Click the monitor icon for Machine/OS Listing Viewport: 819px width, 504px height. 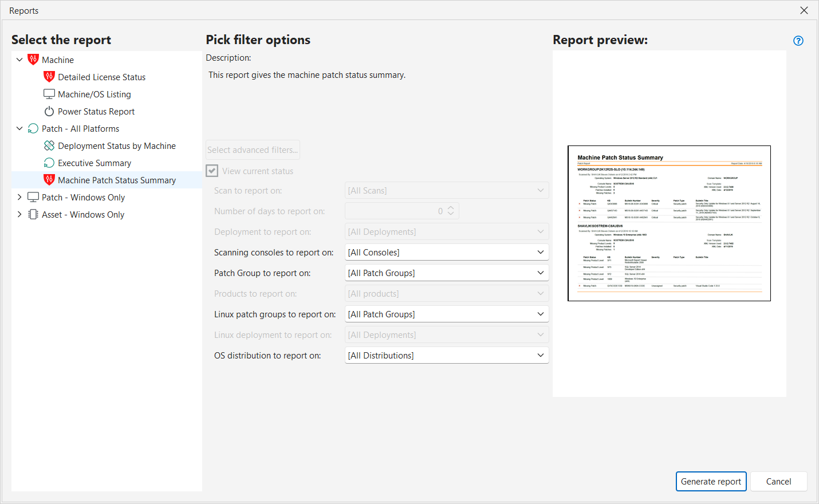pos(49,94)
